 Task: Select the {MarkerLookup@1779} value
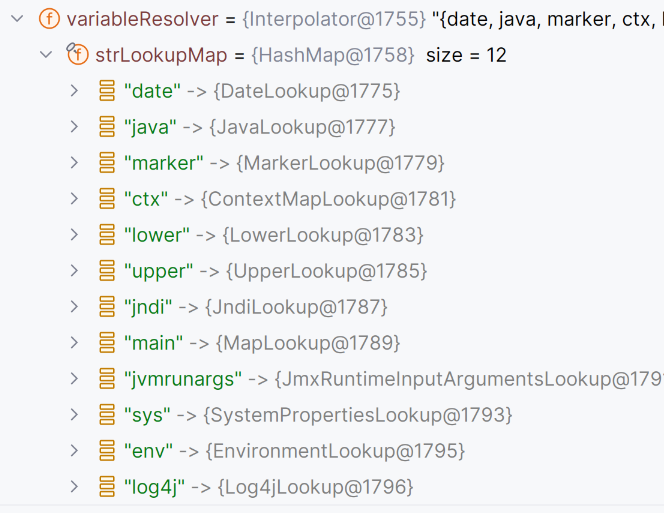[x=340, y=163]
